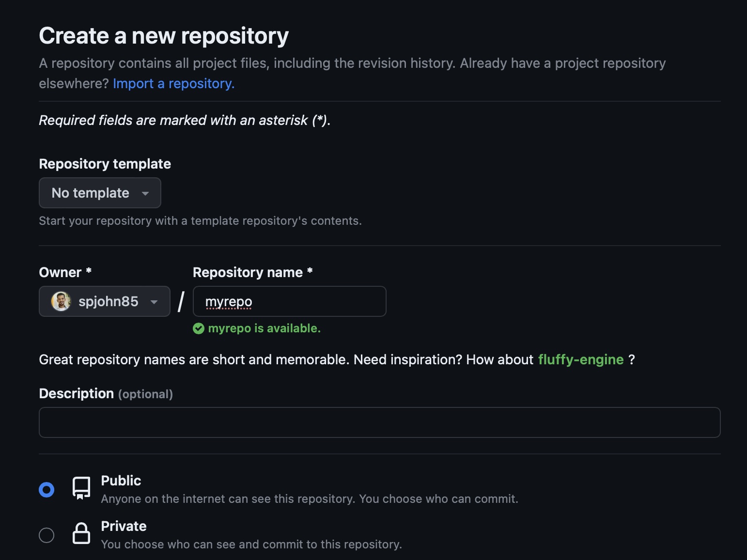Click the Repository template heading
Image resolution: width=747 pixels, height=560 pixels.
pos(105,164)
